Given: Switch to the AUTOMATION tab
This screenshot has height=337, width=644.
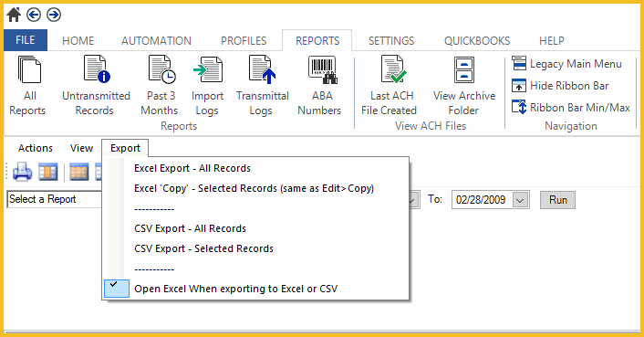Looking at the screenshot, I should [x=157, y=41].
